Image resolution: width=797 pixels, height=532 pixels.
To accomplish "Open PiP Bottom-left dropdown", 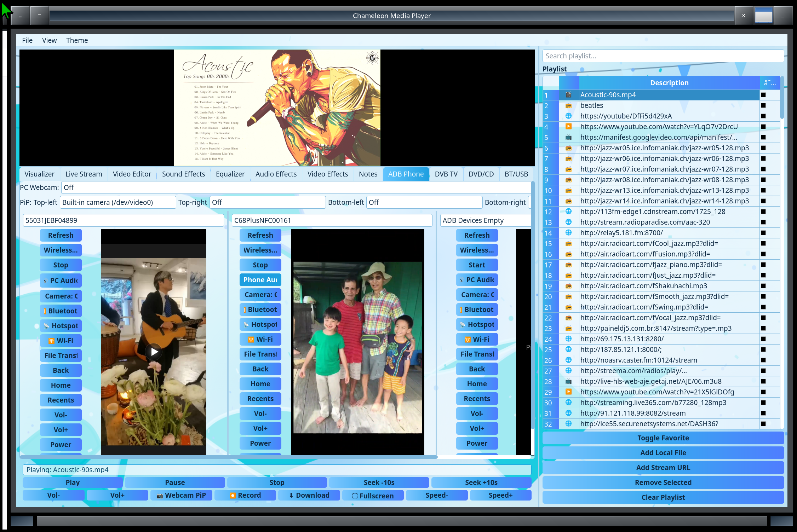I will pos(424,202).
